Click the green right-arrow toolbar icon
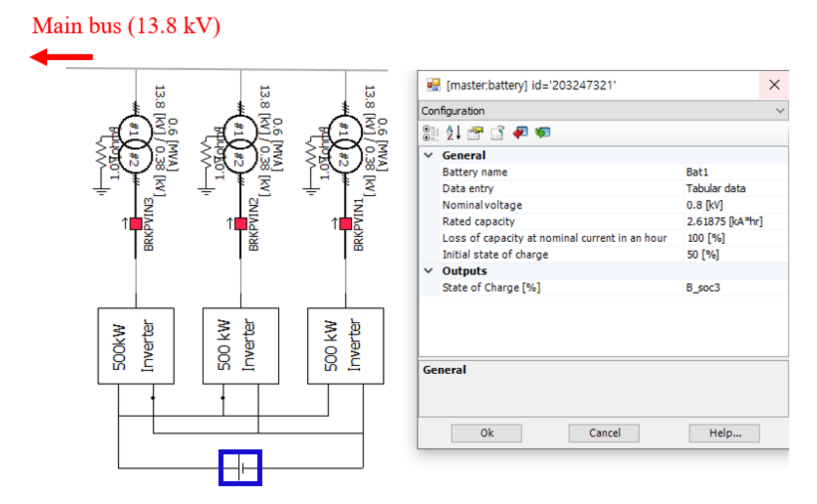Image resolution: width=817 pixels, height=504 pixels. pyautogui.click(x=543, y=133)
